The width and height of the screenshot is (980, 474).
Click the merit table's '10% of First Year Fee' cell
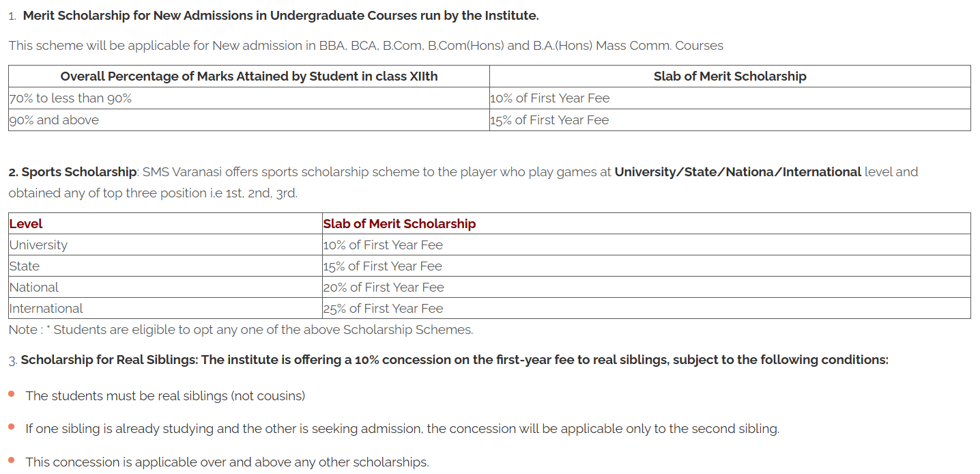pyautogui.click(x=549, y=98)
